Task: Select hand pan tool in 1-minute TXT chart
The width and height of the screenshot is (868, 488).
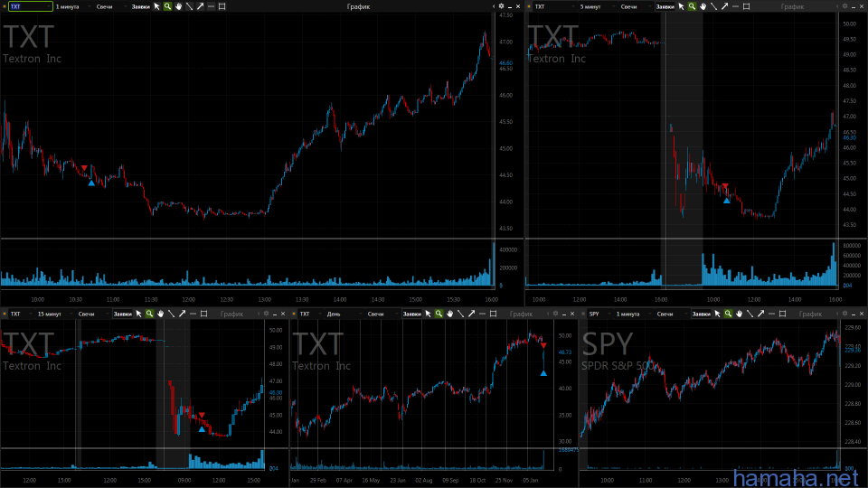Action: pyautogui.click(x=178, y=6)
